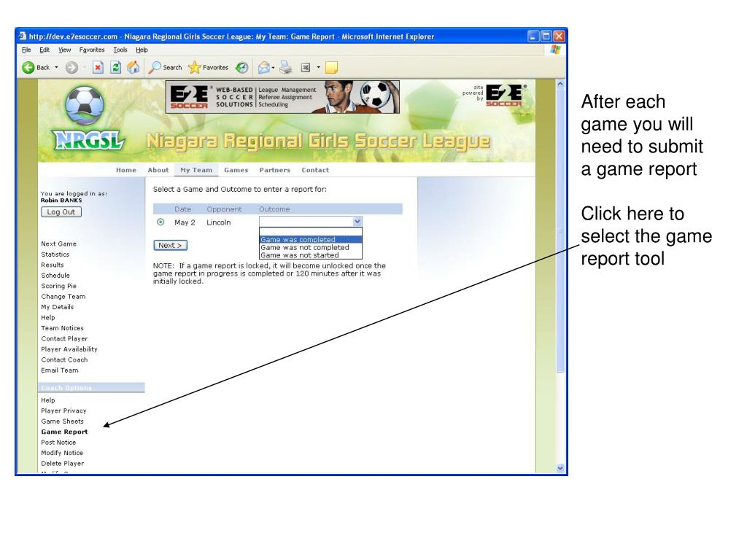The image size is (747, 560).
Task: Open the Post Notice link
Action: tap(58, 443)
